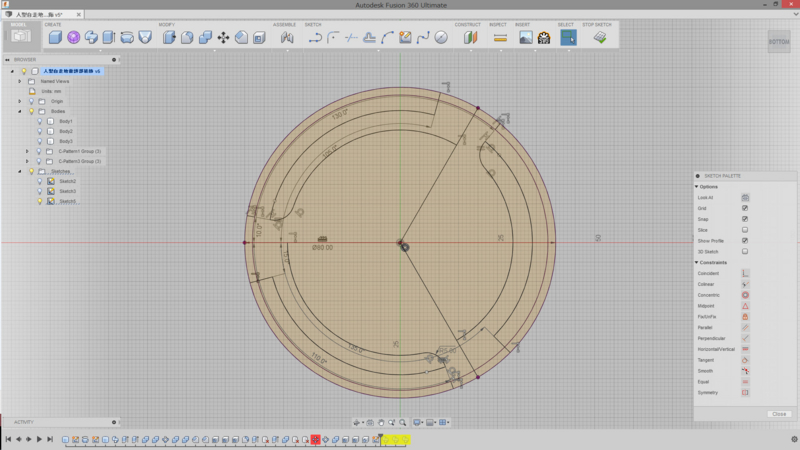Toggle visibility bulb of Origin folder
The width and height of the screenshot is (800, 450).
32,102
